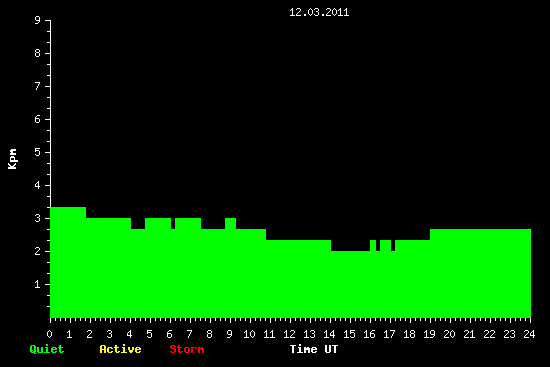Click the Active legend label

[120, 349]
